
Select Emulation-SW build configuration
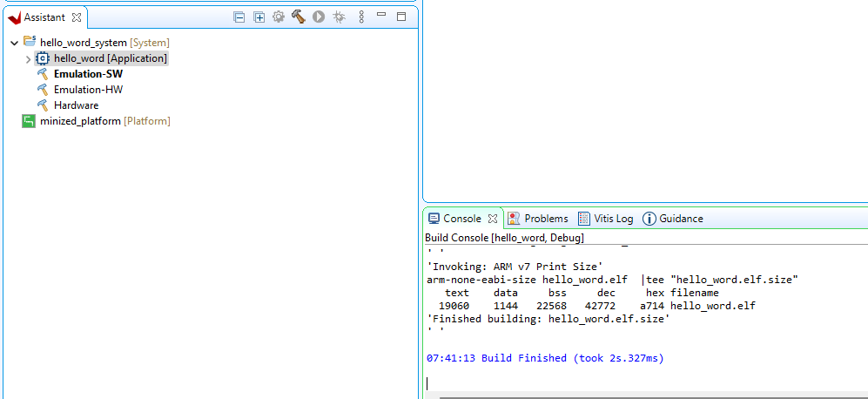click(x=88, y=74)
